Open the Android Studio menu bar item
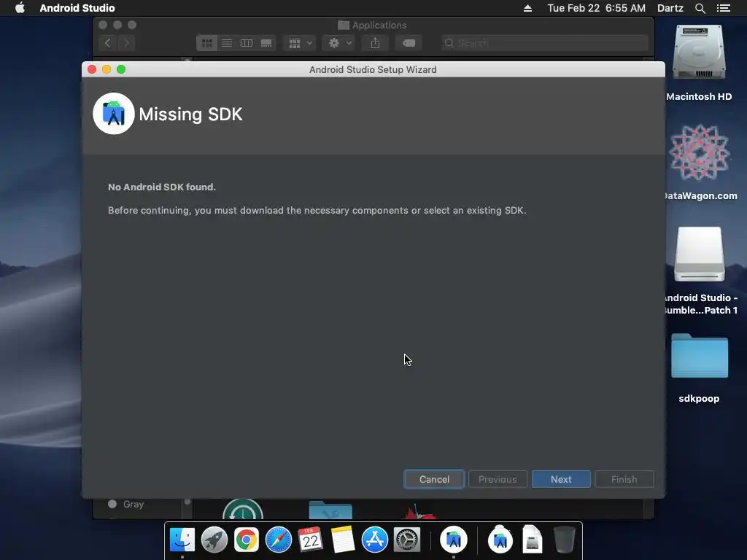Viewport: 747px width, 560px height. pos(77,8)
